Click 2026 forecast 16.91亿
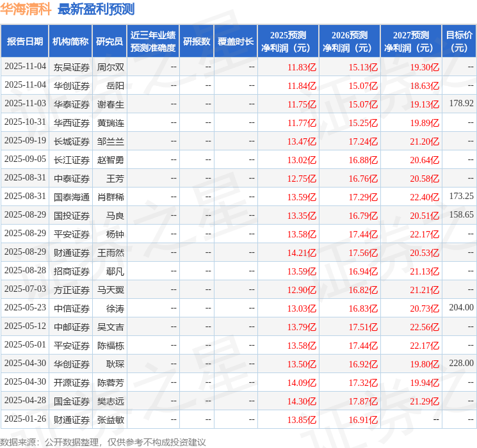 point(363,420)
